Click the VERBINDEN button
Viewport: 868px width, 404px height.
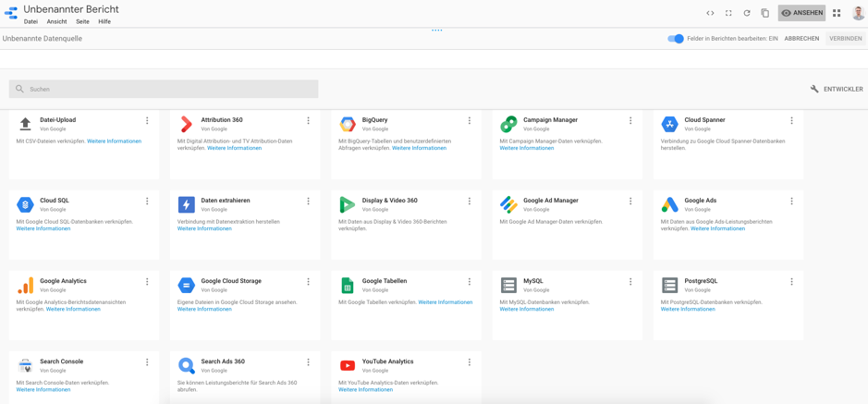pos(845,39)
